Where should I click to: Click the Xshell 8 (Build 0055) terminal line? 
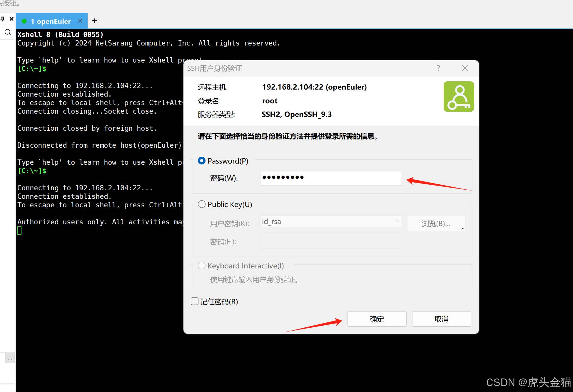[x=60, y=34]
